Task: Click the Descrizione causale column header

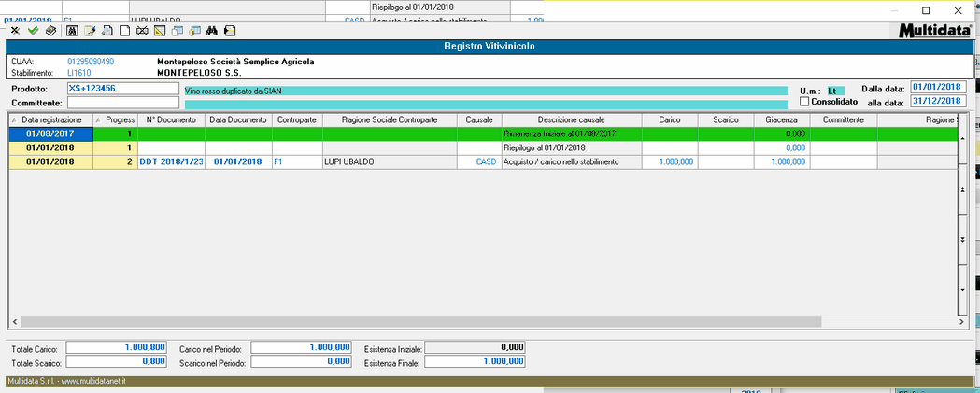Action: point(572,119)
